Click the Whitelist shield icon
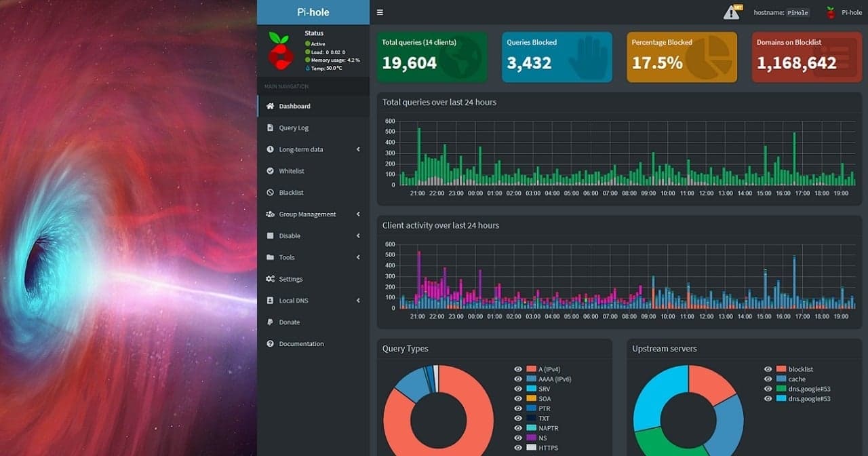 [271, 170]
